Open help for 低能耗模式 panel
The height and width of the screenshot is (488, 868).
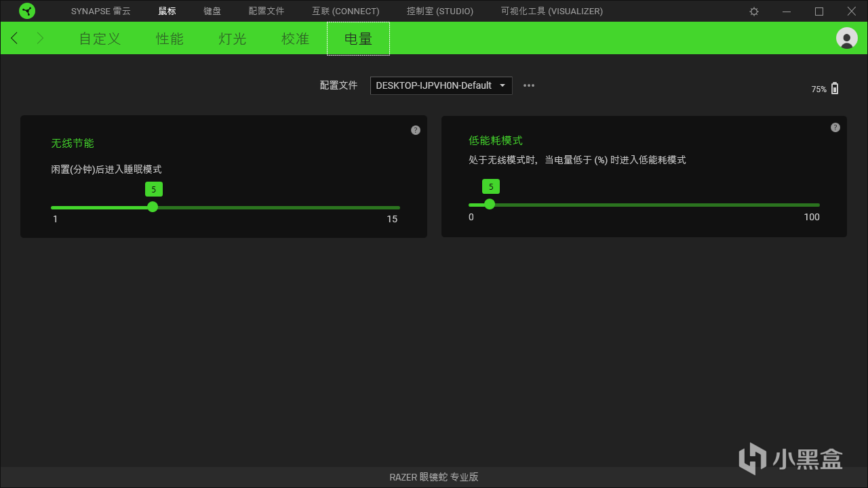coord(835,127)
